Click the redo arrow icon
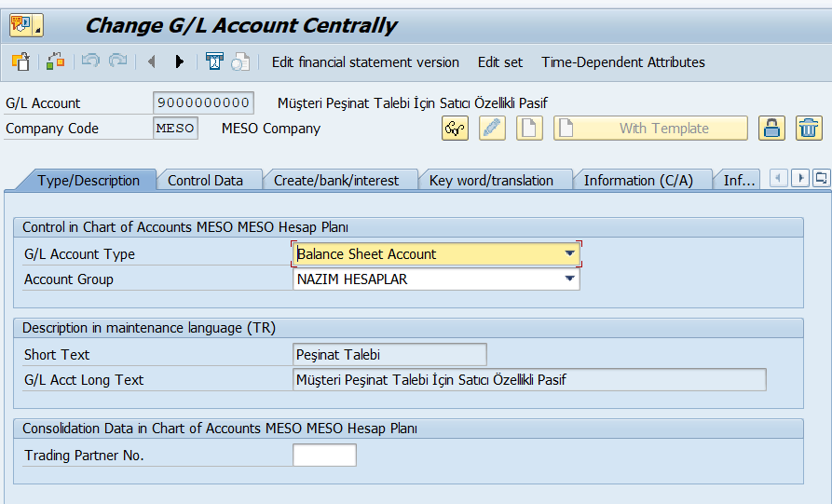This screenshot has width=832, height=504. [x=117, y=61]
